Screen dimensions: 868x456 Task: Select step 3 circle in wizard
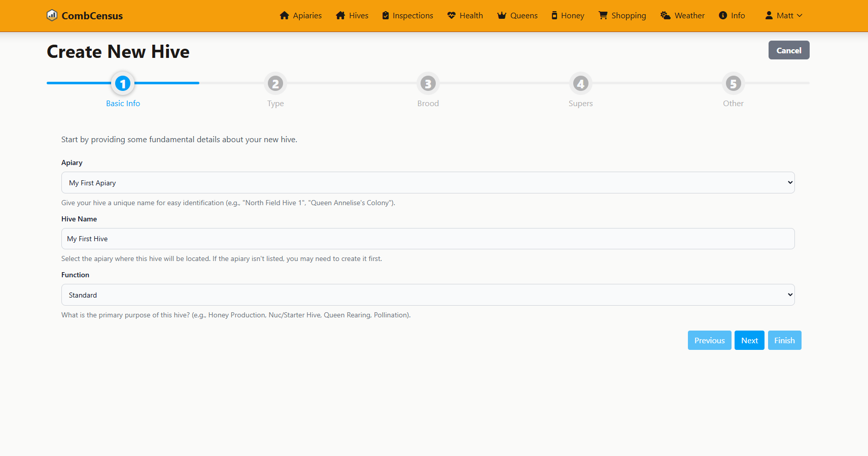point(428,83)
